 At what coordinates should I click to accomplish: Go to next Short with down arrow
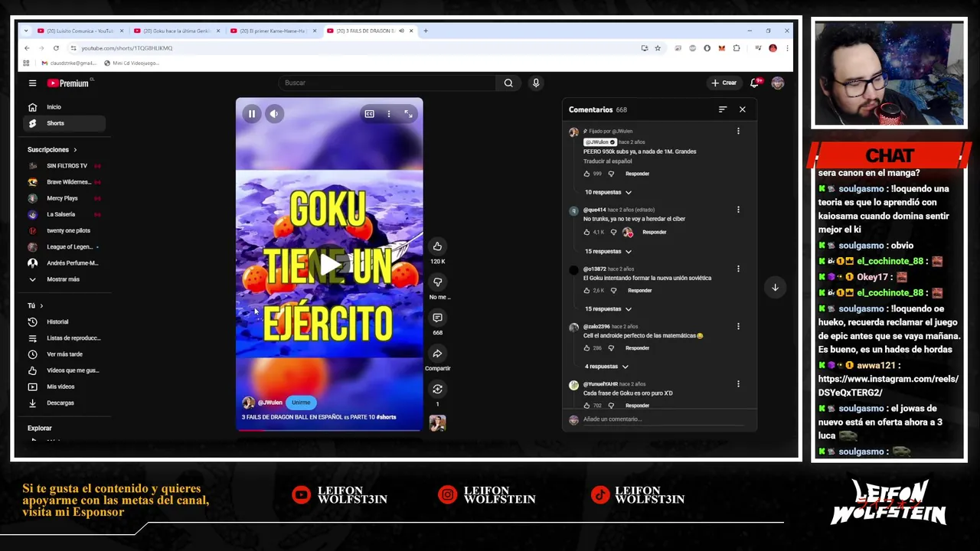(x=775, y=288)
